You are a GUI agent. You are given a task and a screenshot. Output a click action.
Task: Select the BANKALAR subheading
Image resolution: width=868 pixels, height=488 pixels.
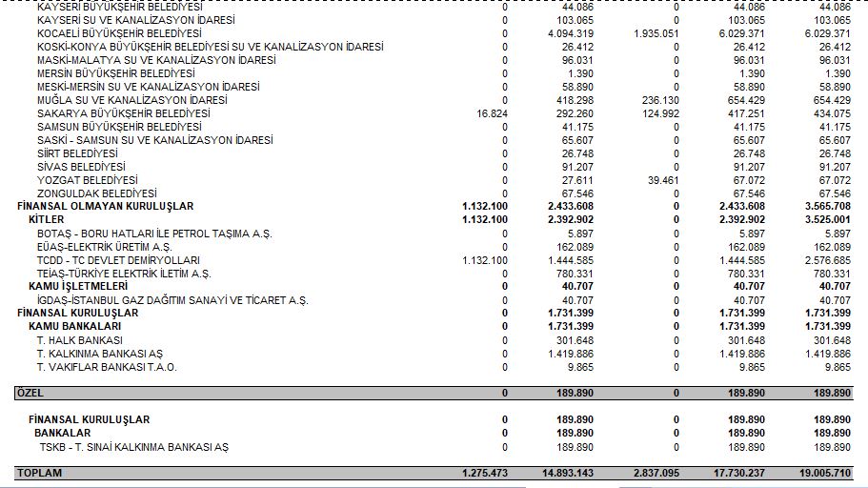tap(62, 433)
